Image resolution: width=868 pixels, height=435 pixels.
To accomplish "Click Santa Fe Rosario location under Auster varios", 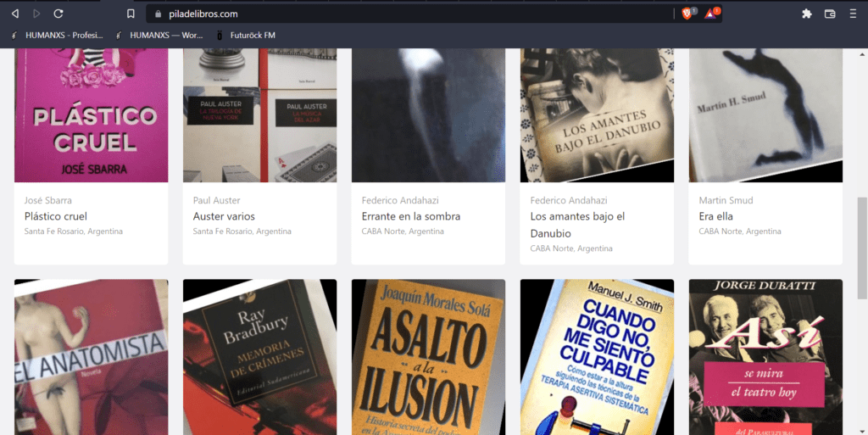I will pos(242,231).
